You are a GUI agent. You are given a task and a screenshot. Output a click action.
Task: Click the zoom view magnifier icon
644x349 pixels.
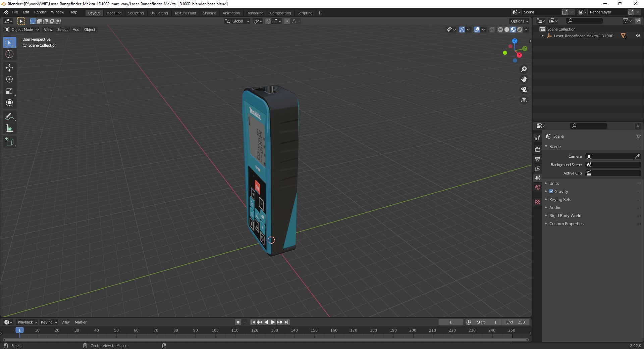[524, 69]
